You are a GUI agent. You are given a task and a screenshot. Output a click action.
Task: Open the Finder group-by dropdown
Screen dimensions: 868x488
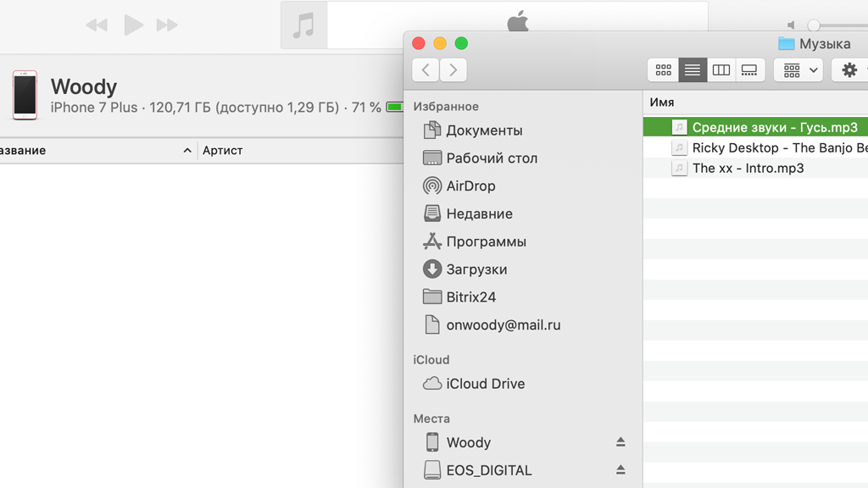[798, 69]
